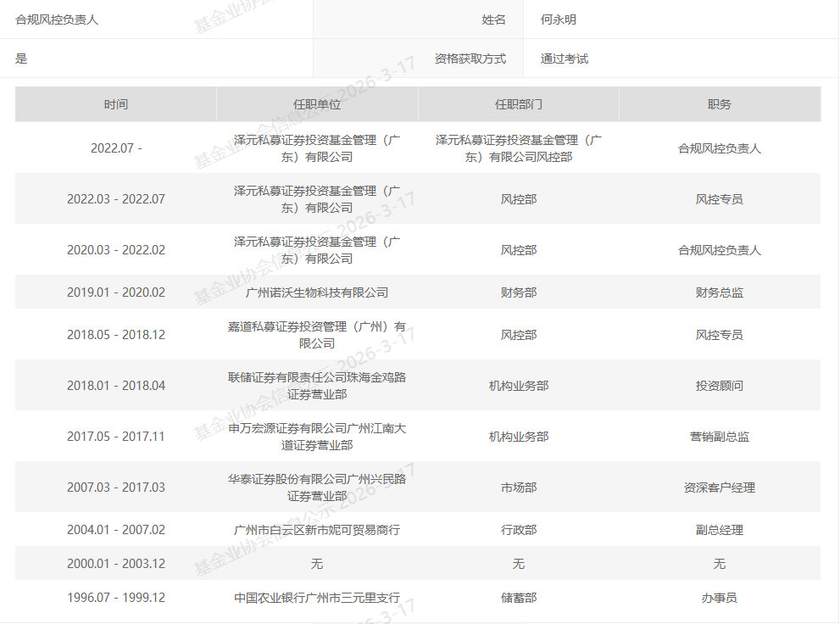This screenshot has height=624, width=840.
Task: Select the name value 何永明
Action: point(559,19)
